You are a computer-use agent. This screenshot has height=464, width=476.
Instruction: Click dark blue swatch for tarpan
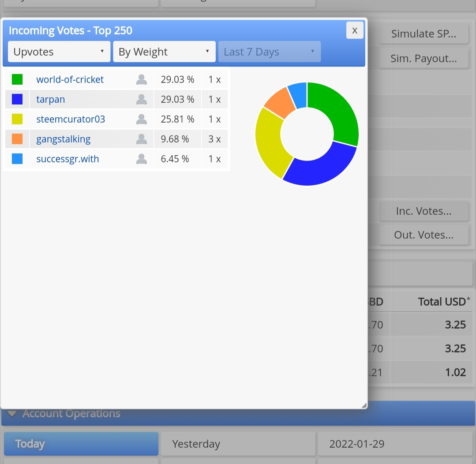point(17,99)
